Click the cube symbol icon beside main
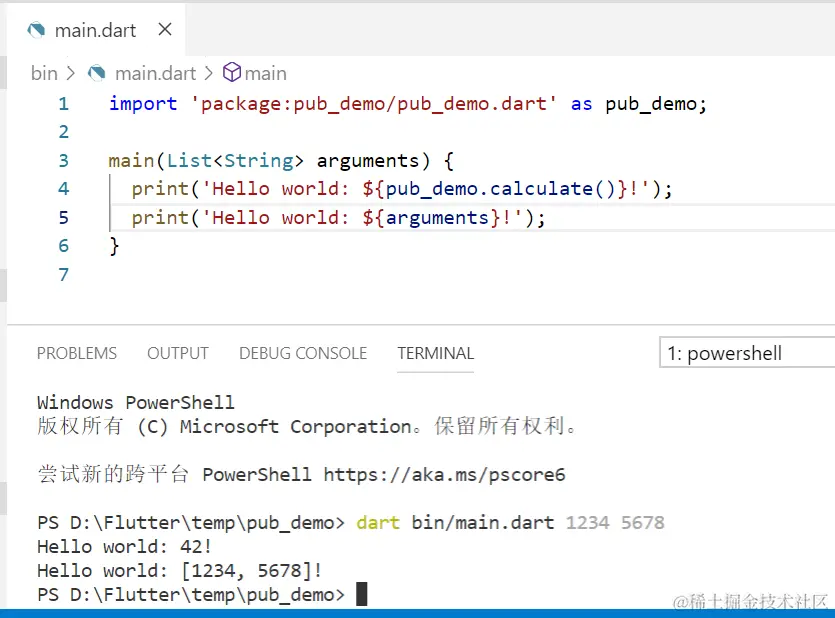This screenshot has width=835, height=618. [232, 72]
